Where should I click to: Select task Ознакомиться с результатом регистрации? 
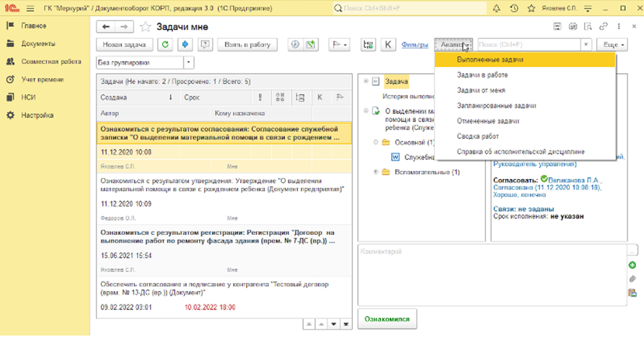tap(225, 251)
